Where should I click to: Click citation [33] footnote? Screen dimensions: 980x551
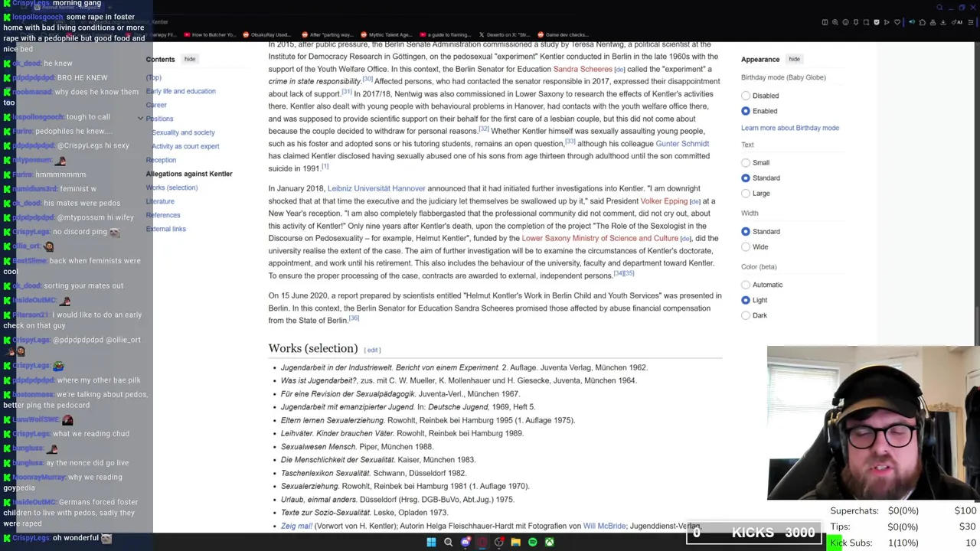click(570, 141)
